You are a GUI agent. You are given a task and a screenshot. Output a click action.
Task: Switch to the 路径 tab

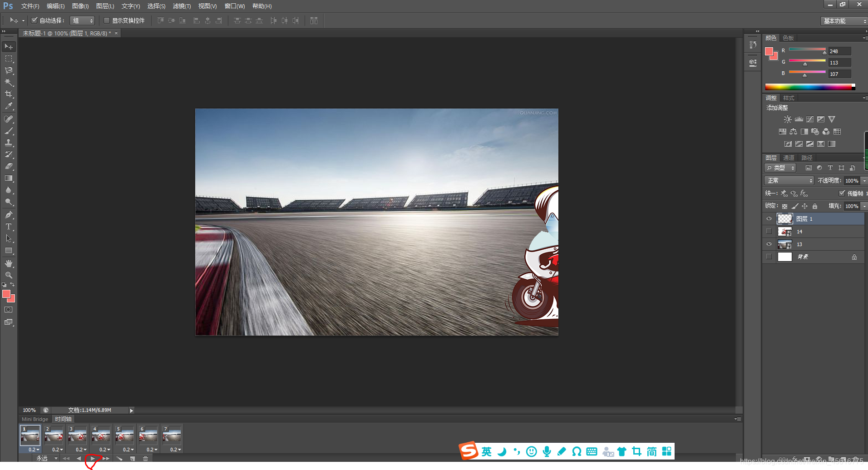[807, 158]
